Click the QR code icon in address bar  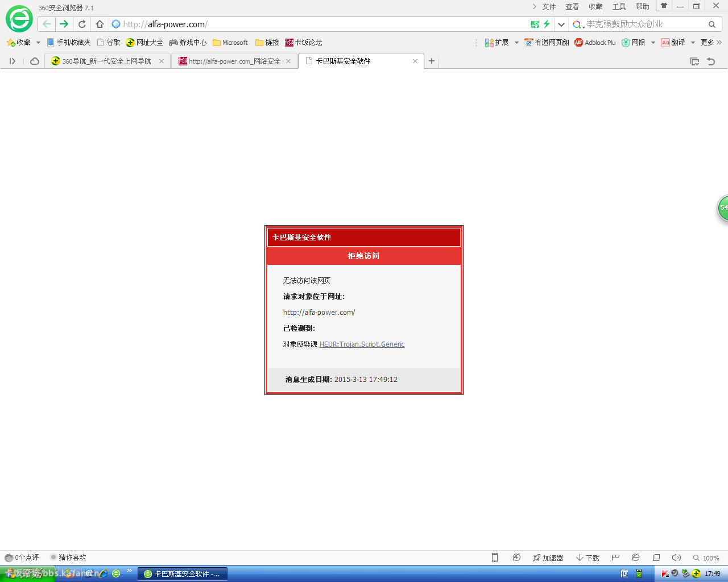535,24
